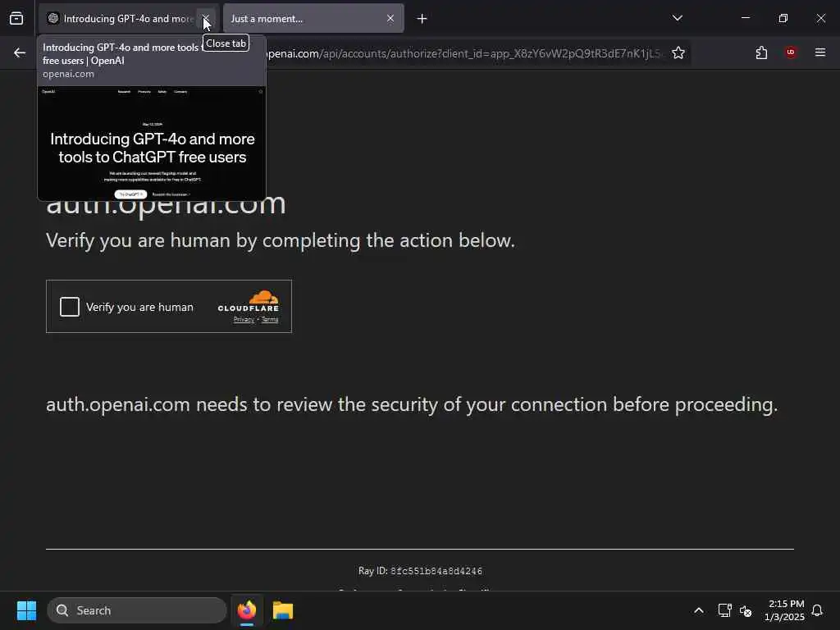
Task: Close the Just a moment tab
Action: (x=390, y=19)
